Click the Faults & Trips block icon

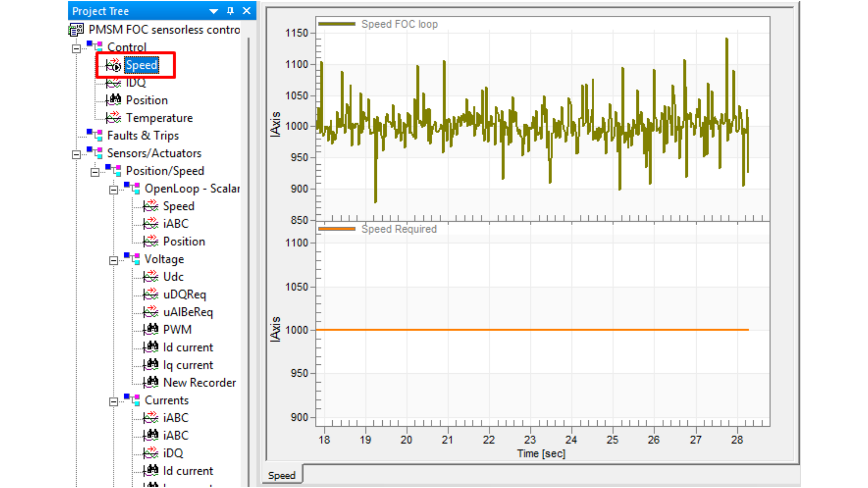click(95, 135)
